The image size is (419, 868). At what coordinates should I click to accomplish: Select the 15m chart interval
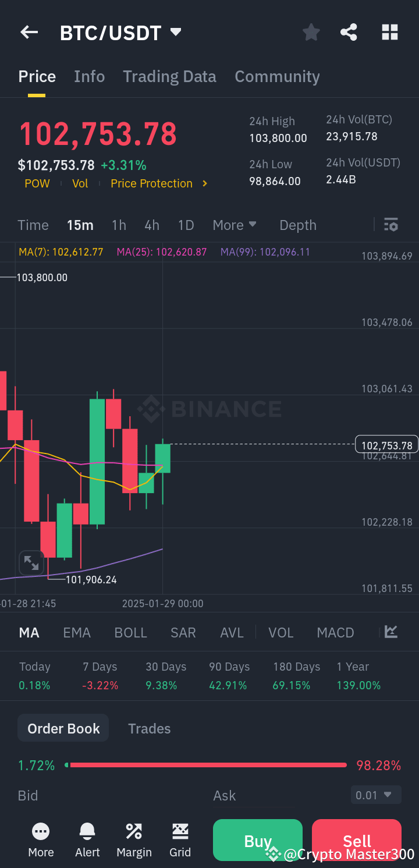pyautogui.click(x=80, y=225)
